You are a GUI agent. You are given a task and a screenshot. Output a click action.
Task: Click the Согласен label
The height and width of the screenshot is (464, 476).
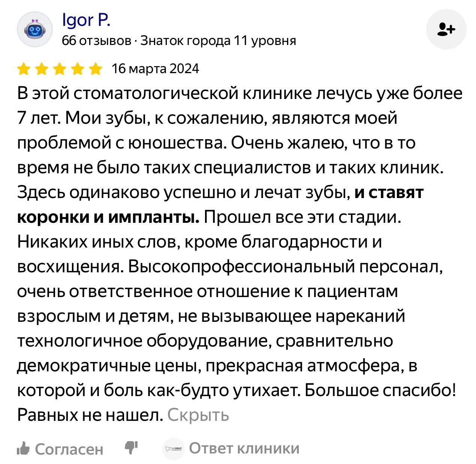[69, 449]
